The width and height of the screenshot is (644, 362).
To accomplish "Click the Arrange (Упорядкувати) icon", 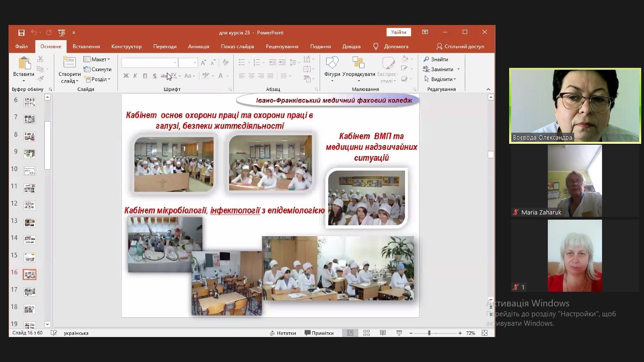I will tap(358, 63).
